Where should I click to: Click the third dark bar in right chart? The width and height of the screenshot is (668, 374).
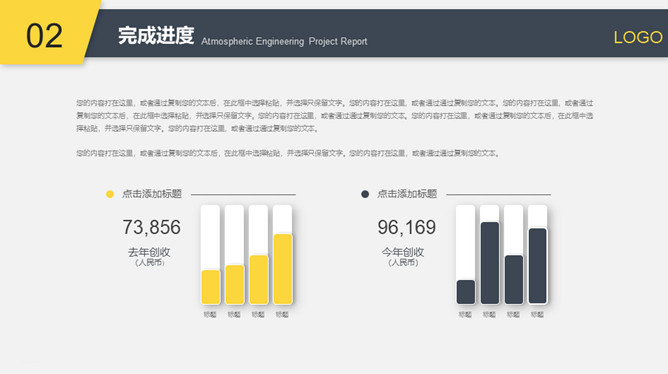(x=514, y=279)
